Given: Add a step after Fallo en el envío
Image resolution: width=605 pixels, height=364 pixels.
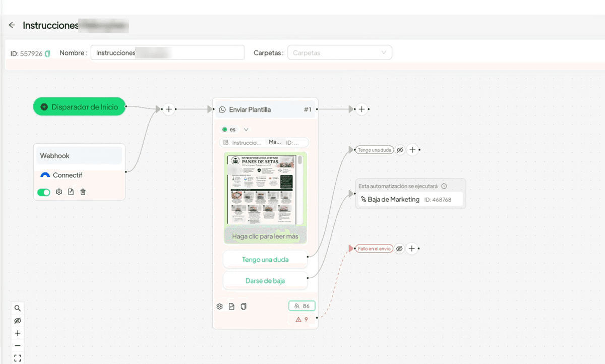Looking at the screenshot, I should point(411,249).
